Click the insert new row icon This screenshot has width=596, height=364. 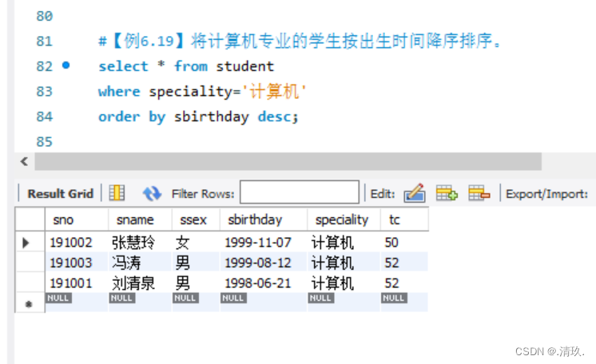(x=447, y=192)
